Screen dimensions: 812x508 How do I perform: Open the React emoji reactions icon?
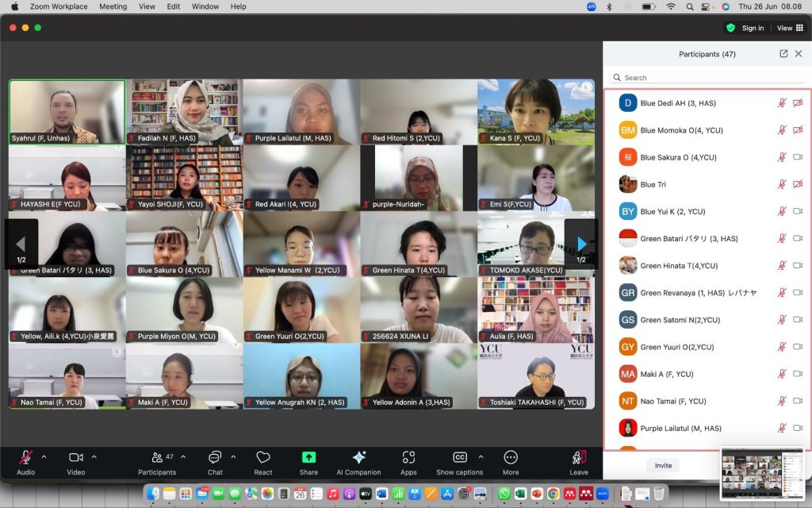click(x=263, y=458)
